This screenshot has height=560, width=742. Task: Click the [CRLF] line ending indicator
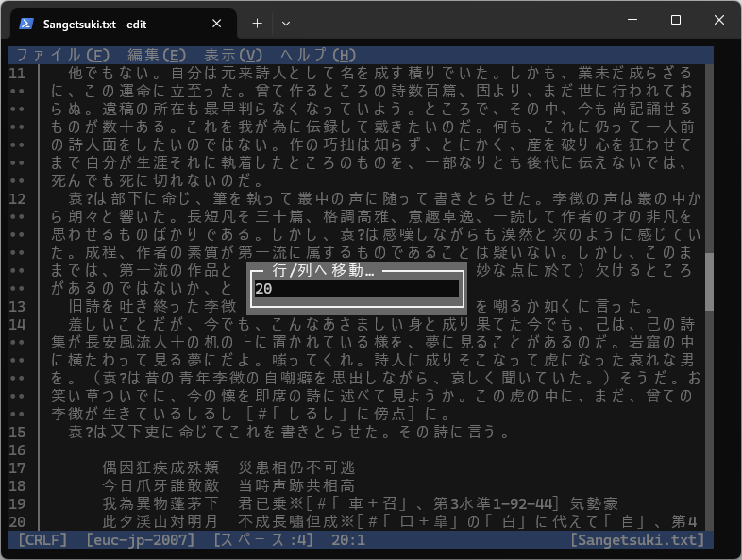pos(42,539)
